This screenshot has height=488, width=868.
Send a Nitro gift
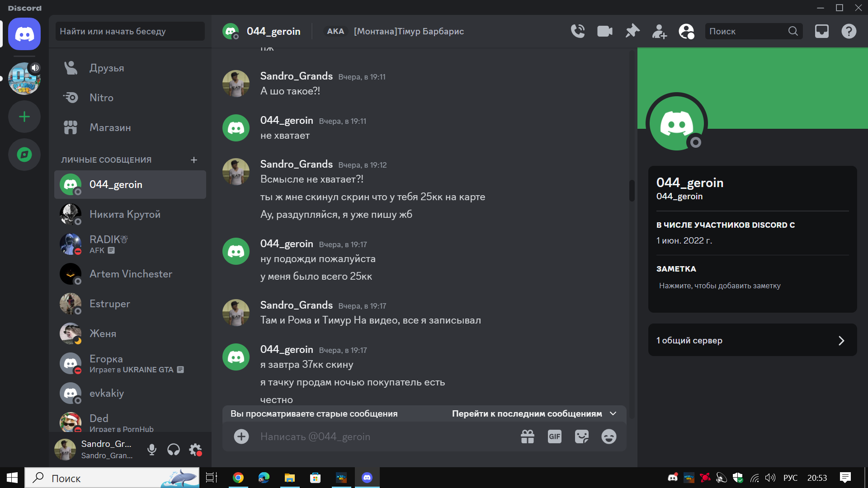click(528, 436)
